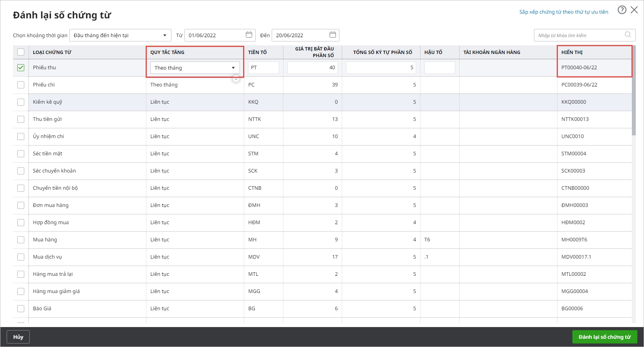Click the Hiển thị column header
This screenshot has width=644, height=347.
tap(572, 52)
